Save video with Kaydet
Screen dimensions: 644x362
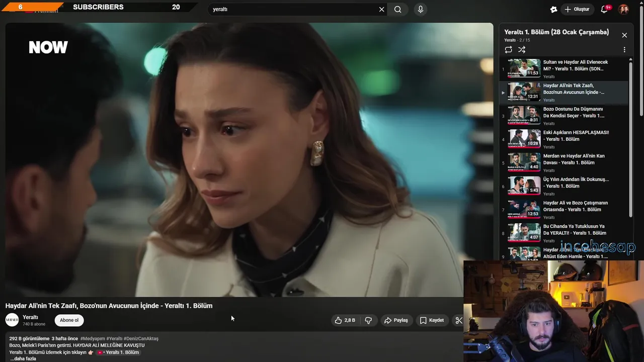click(x=432, y=320)
